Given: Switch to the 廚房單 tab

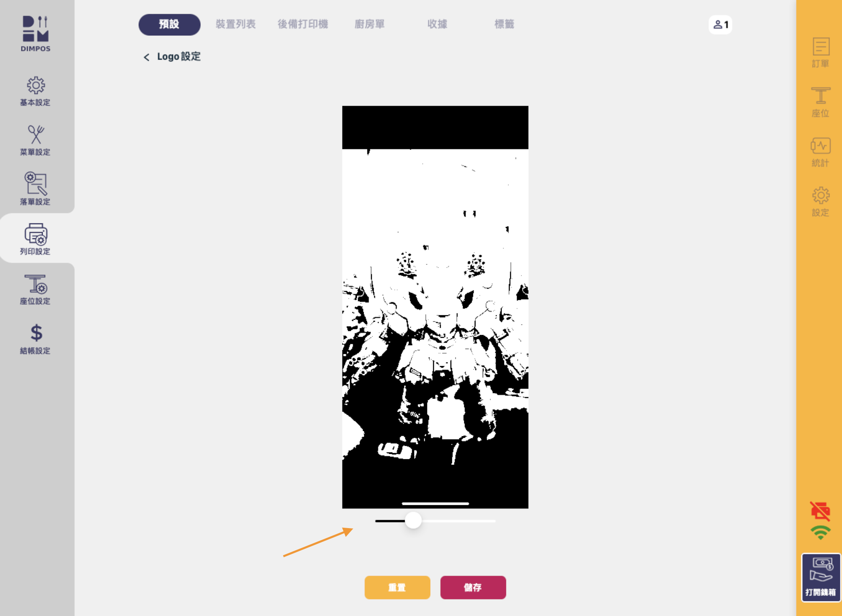Looking at the screenshot, I should pyautogui.click(x=369, y=24).
